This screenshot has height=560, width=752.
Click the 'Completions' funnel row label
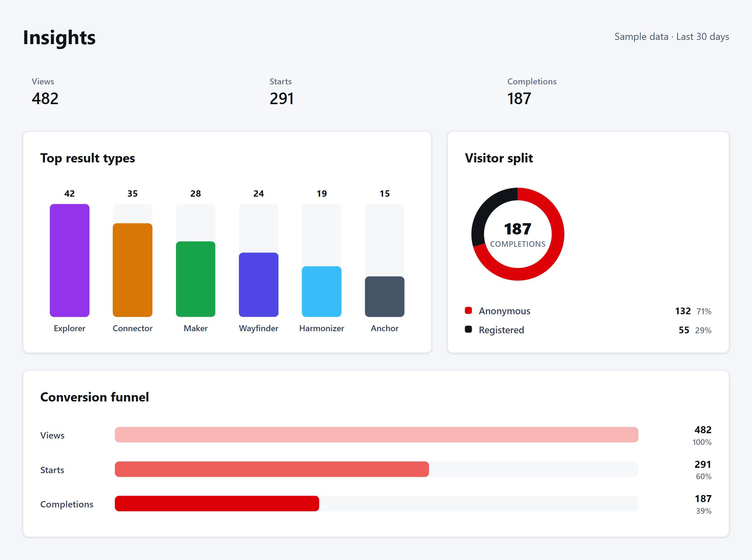click(x=67, y=504)
